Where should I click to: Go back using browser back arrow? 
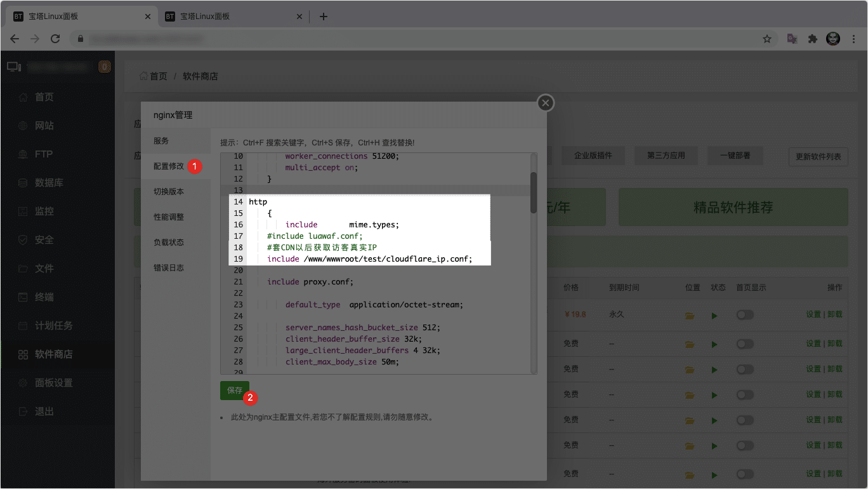15,39
